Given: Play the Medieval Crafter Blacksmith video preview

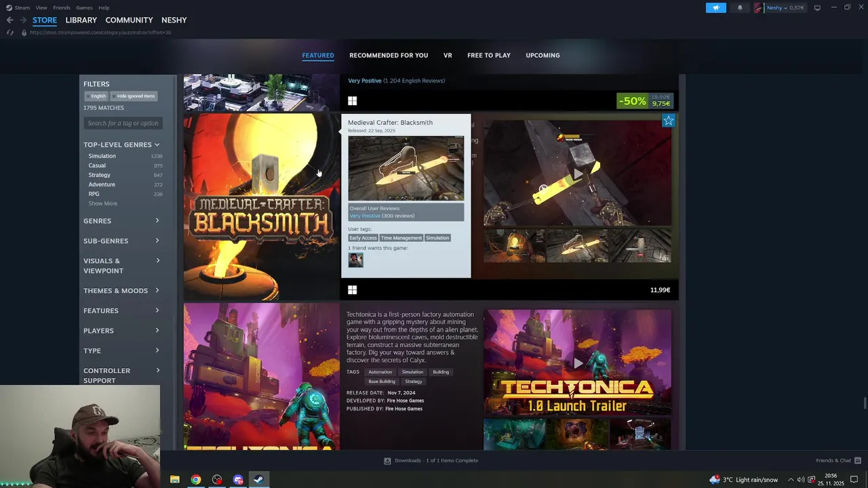Looking at the screenshot, I should tap(578, 174).
